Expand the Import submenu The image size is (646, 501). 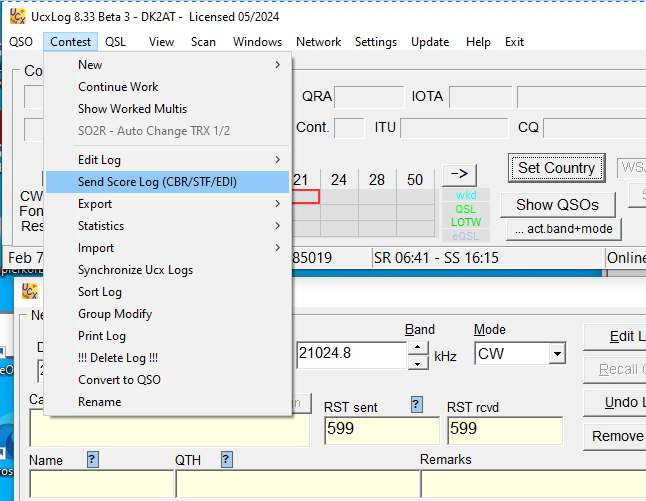(168, 248)
